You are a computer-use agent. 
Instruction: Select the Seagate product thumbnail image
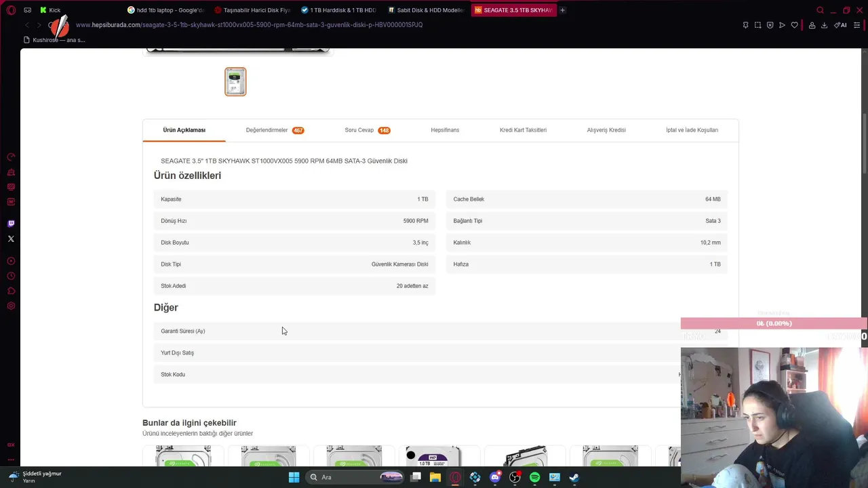point(235,82)
